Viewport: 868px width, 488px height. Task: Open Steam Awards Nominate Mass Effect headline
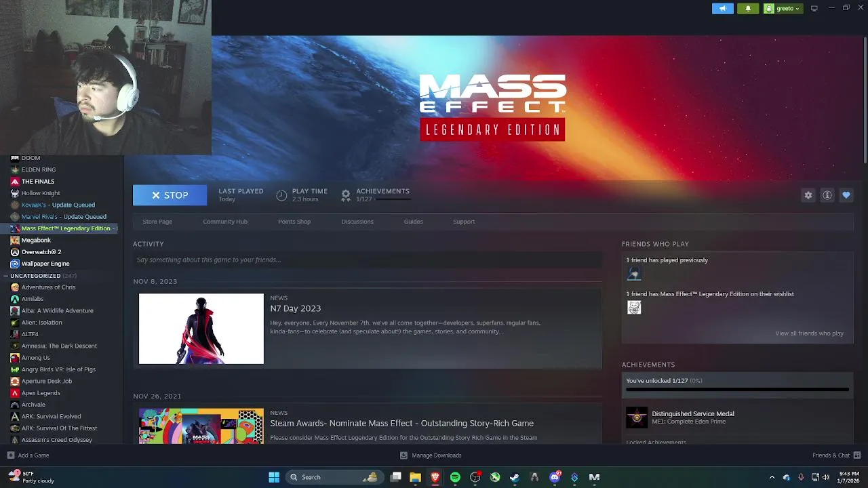tap(401, 423)
